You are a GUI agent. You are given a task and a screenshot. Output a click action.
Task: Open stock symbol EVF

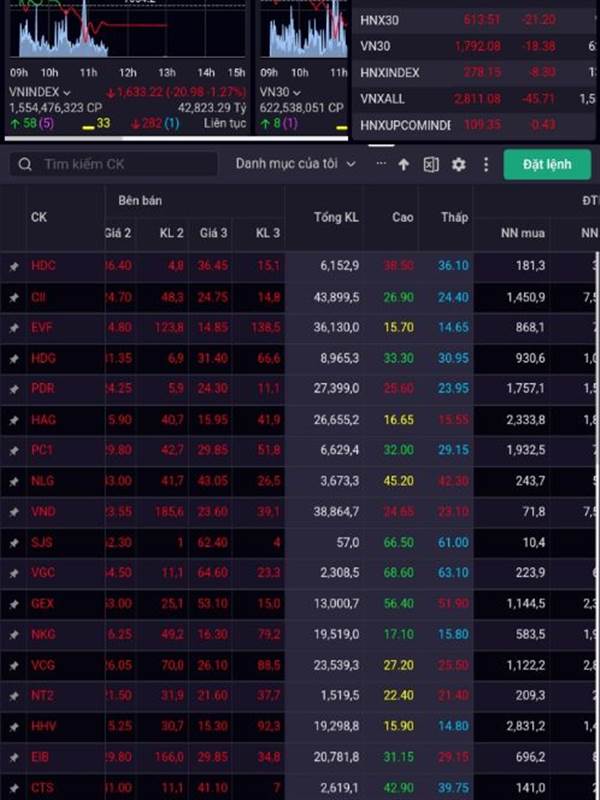coord(42,328)
